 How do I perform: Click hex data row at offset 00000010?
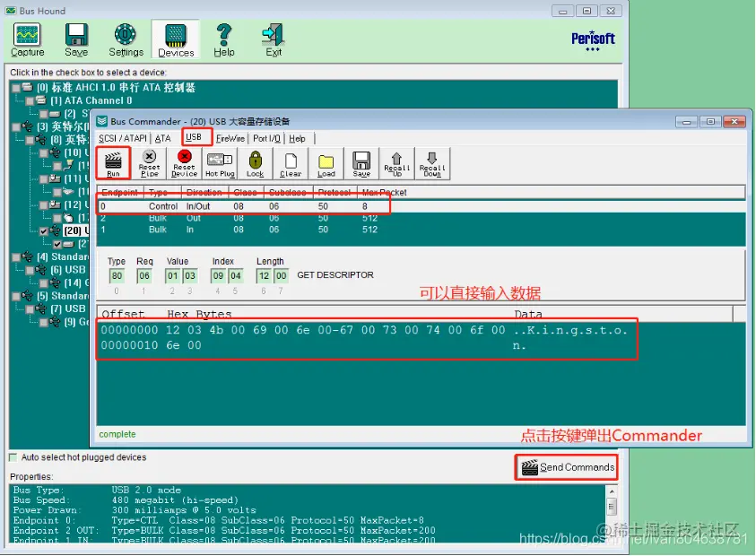[x=313, y=345]
